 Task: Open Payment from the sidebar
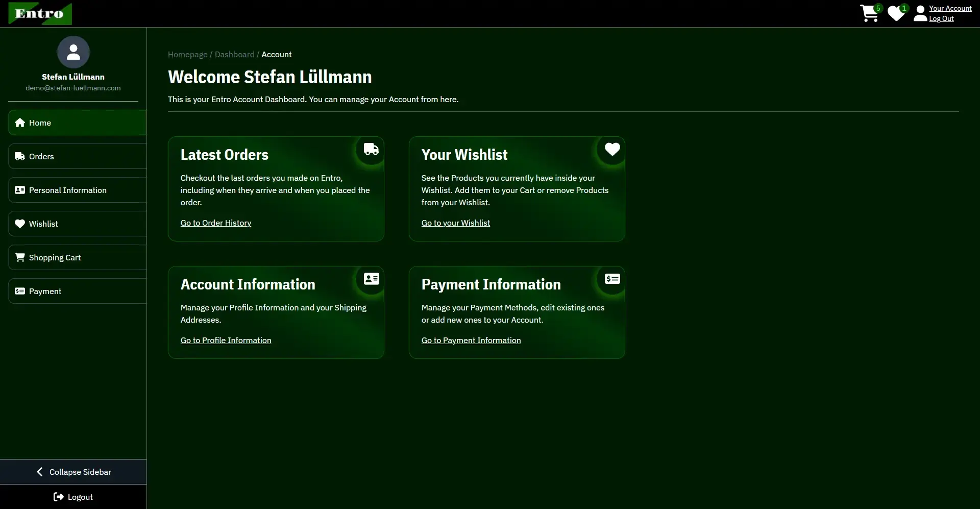[45, 291]
